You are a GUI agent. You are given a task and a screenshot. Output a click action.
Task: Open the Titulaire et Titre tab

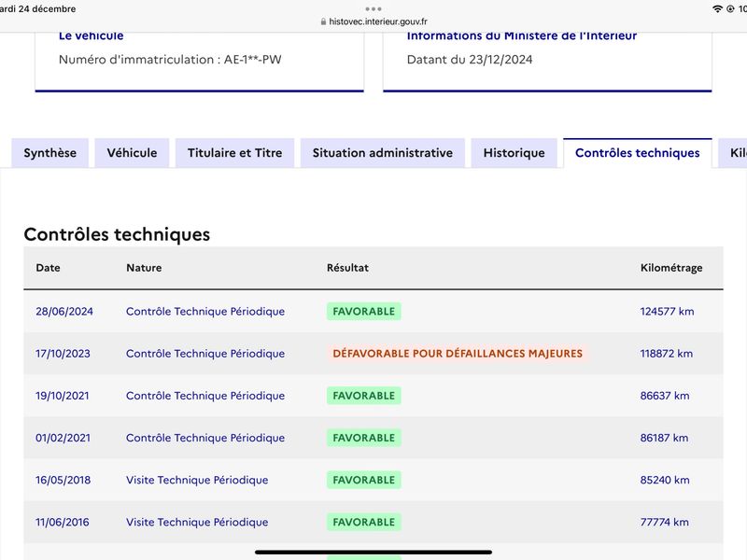pyautogui.click(x=235, y=153)
